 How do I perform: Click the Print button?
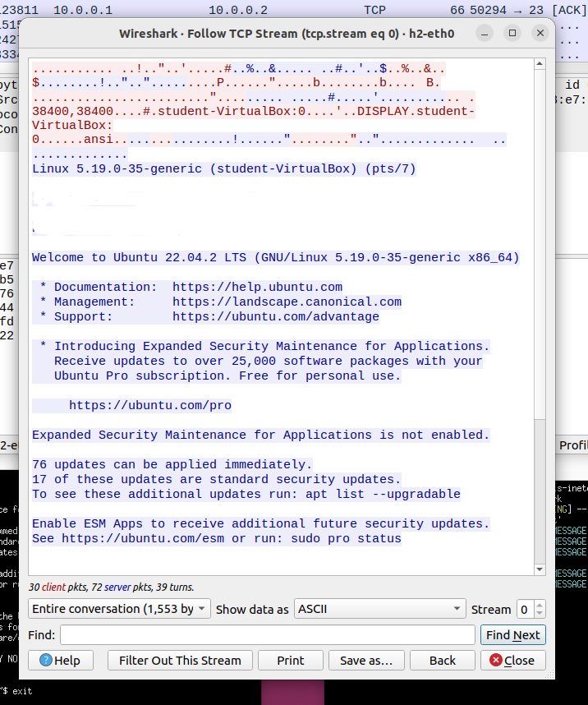pyautogui.click(x=291, y=660)
